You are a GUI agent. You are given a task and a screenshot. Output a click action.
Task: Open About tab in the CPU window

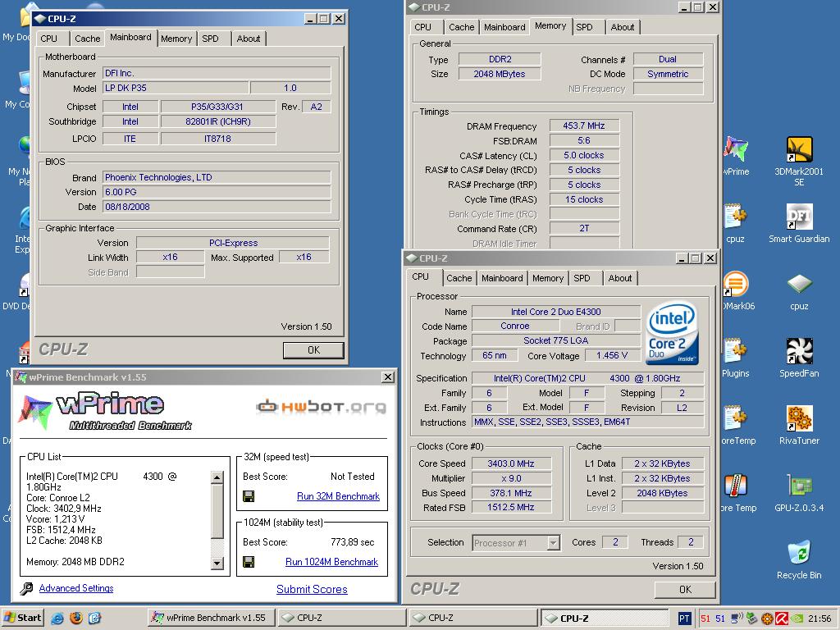click(620, 278)
